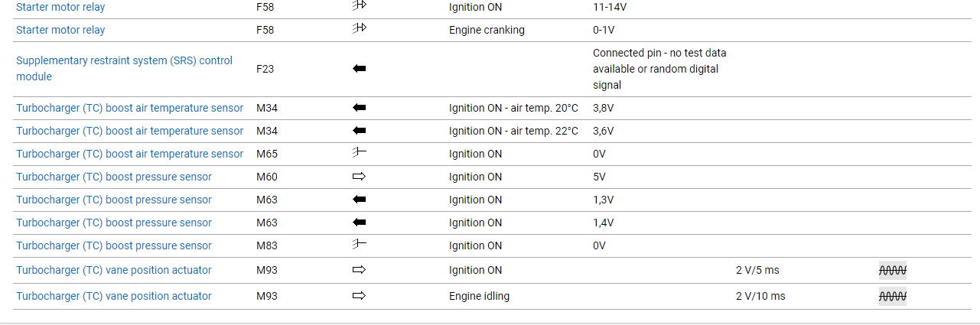Screen dimensions: 980x325
Task: Click the ground symbol icon for pin M65
Action: [359, 154]
